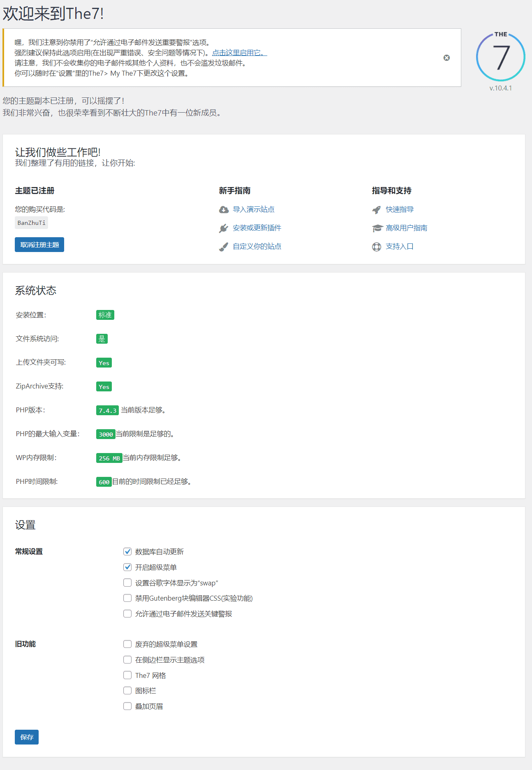Enable 图标栏 checkbox

click(127, 690)
